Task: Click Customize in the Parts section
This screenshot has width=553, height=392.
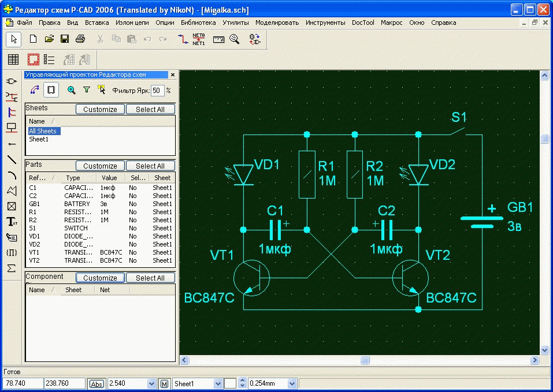Action: [100, 166]
